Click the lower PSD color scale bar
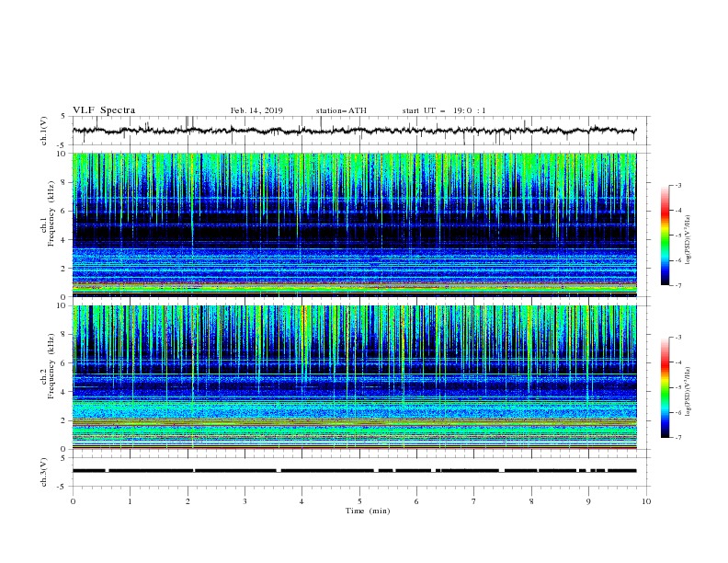Viewport: 728px width, 563px height. pyautogui.click(x=665, y=387)
